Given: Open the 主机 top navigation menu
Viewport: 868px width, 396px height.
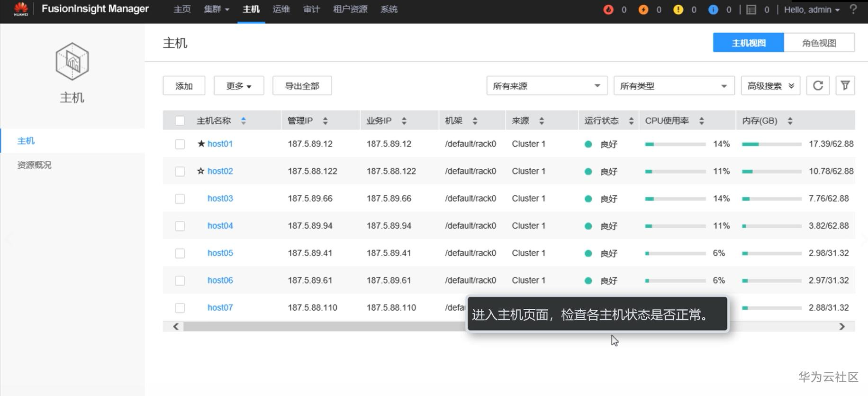Looking at the screenshot, I should tap(251, 9).
